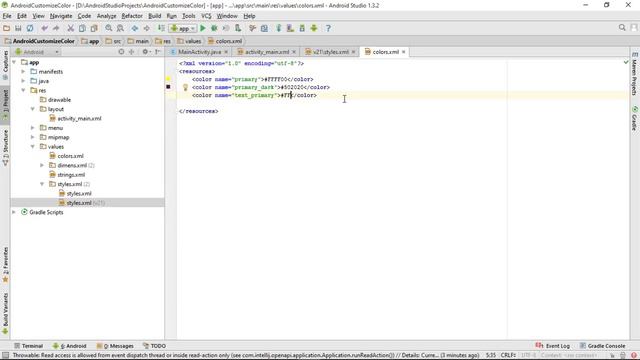Open the Messages tool window
The height and width of the screenshot is (360, 640).
(115, 346)
